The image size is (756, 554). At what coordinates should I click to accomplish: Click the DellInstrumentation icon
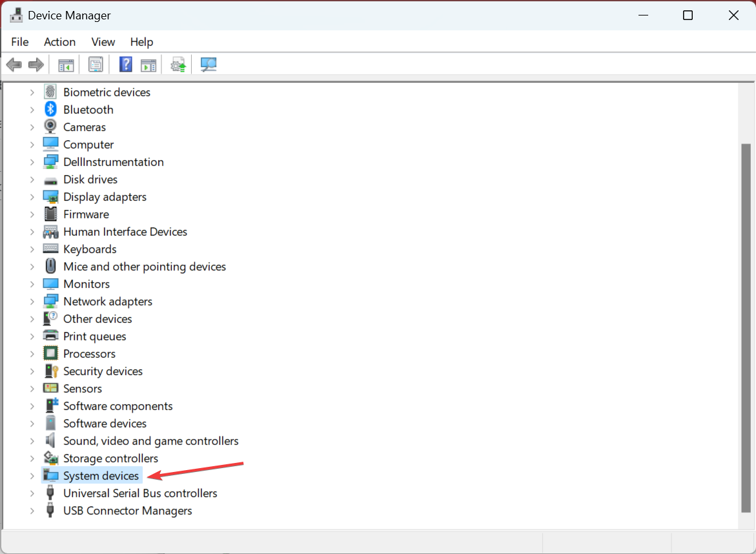click(x=50, y=161)
